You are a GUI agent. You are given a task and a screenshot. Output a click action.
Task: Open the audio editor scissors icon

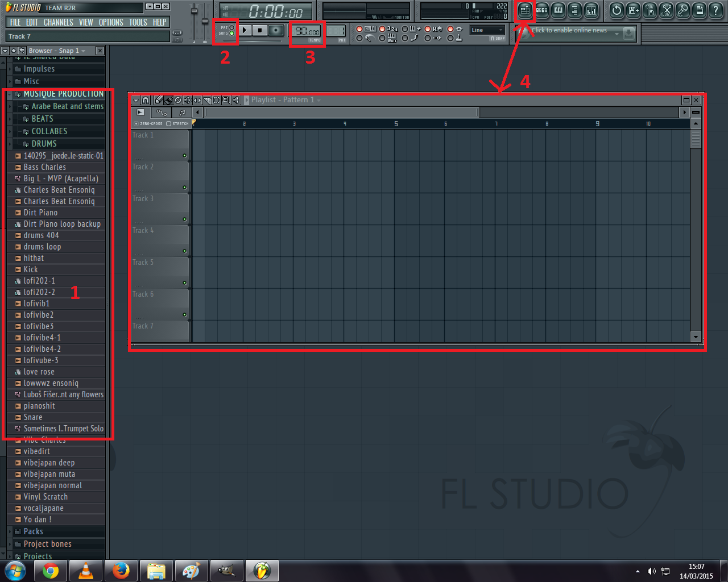tap(666, 10)
